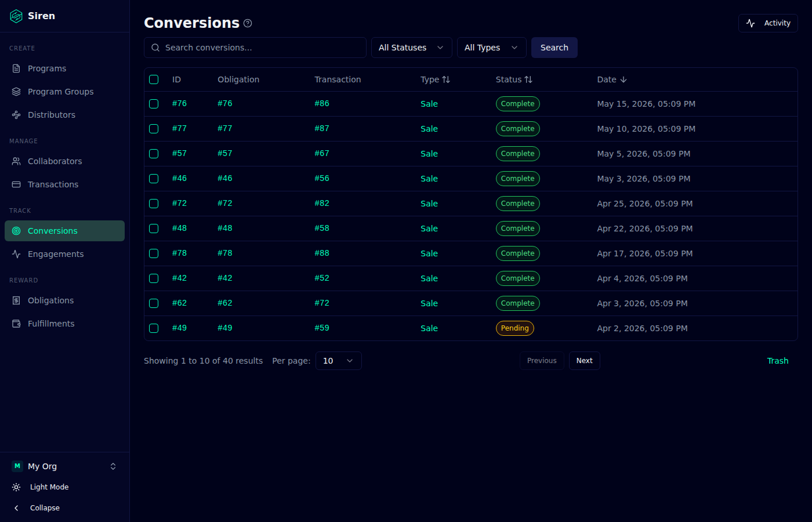Open Collaborators in the sidebar

pyautogui.click(x=64, y=161)
